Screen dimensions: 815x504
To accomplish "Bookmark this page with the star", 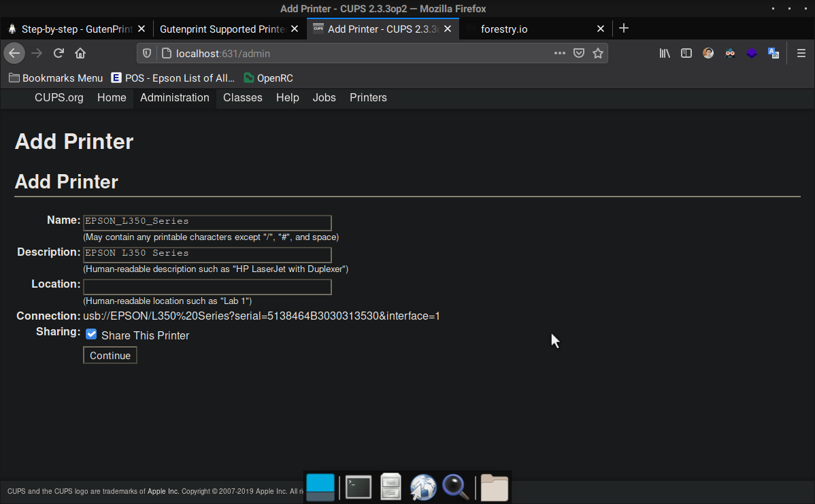I will point(598,53).
